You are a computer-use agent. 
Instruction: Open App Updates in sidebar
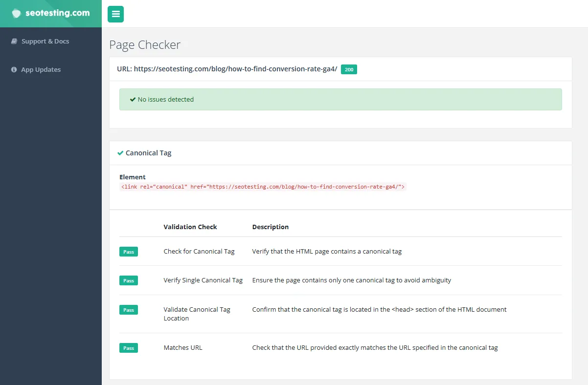coord(41,70)
